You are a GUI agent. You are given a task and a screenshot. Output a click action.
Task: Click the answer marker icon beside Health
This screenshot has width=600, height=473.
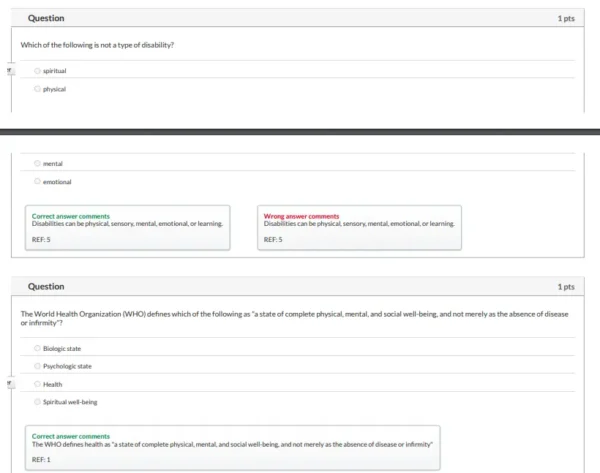pos(11,383)
